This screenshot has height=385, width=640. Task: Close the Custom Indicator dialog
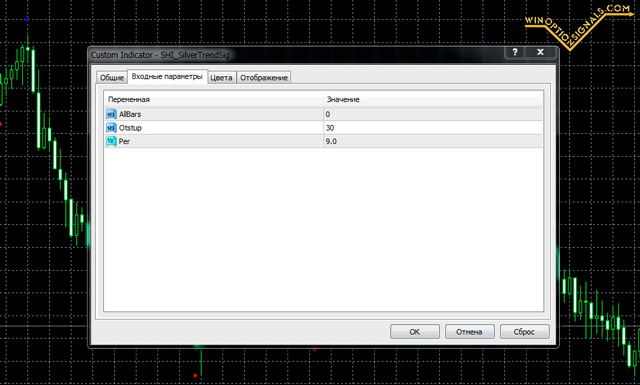pos(540,52)
